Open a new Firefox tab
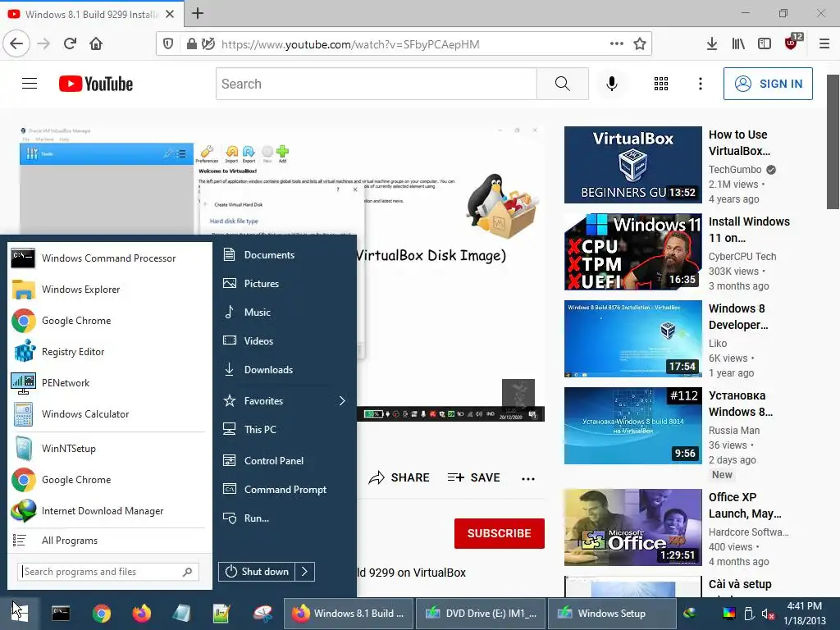The width and height of the screenshot is (840, 630). [198, 13]
